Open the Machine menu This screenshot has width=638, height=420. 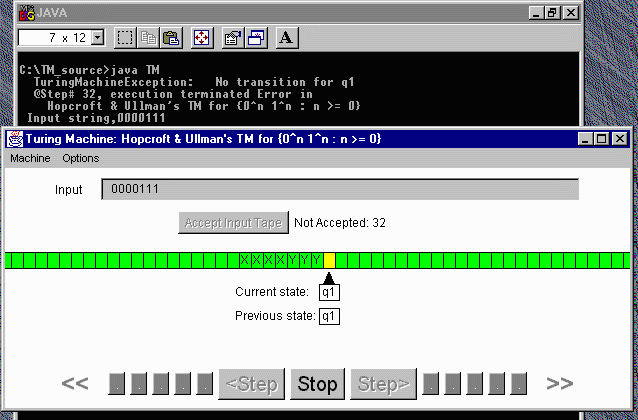(x=30, y=158)
